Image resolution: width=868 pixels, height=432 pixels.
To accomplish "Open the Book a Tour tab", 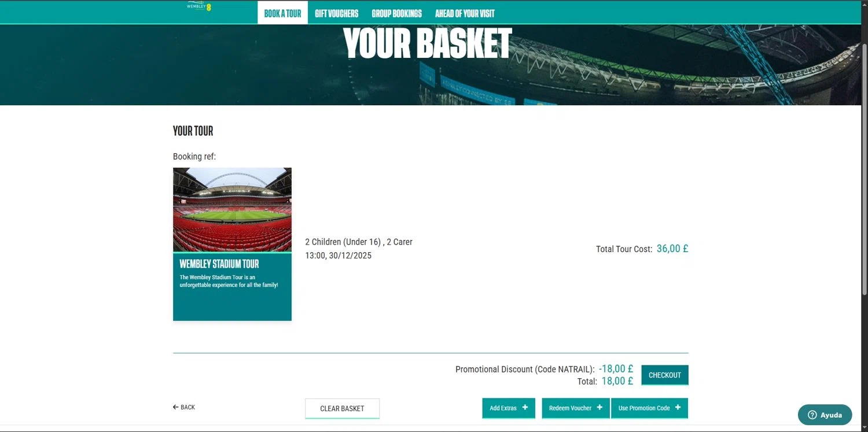I will (x=282, y=13).
